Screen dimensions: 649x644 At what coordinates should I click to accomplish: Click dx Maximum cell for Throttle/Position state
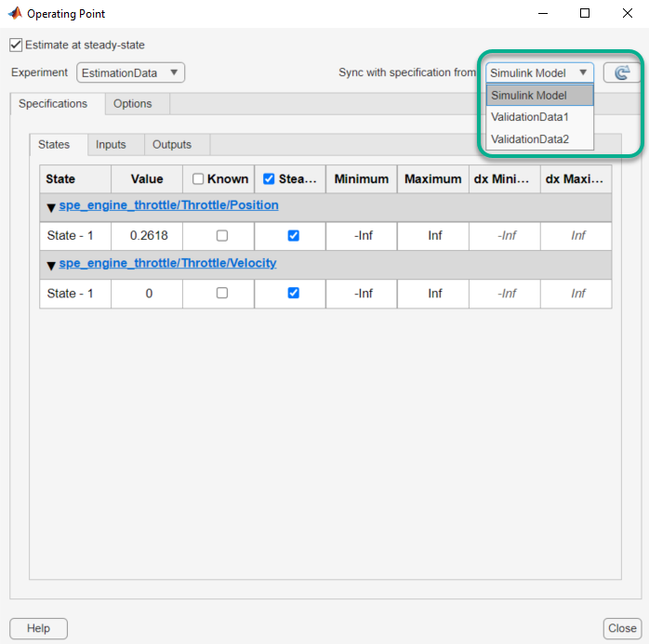[576, 236]
